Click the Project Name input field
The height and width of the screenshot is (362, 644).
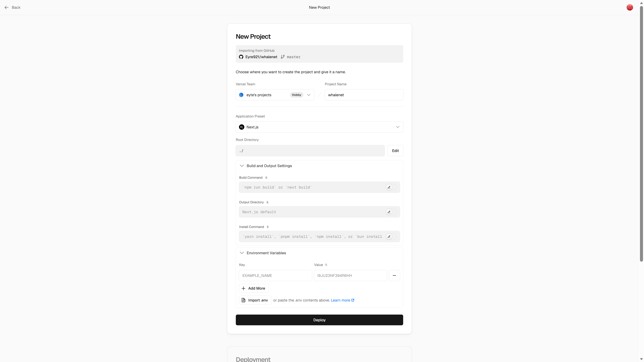(x=364, y=95)
